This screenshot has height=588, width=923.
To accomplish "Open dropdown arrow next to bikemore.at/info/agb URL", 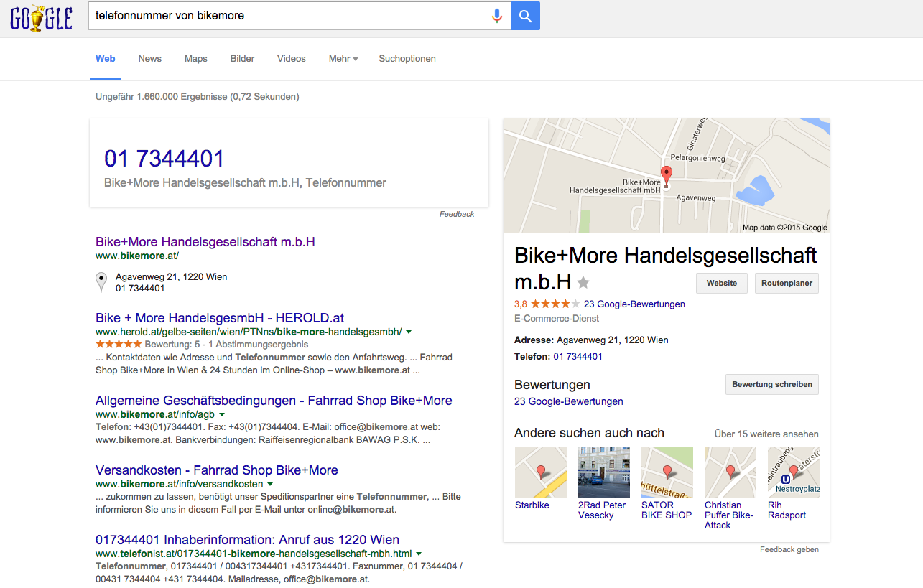I will (222, 415).
